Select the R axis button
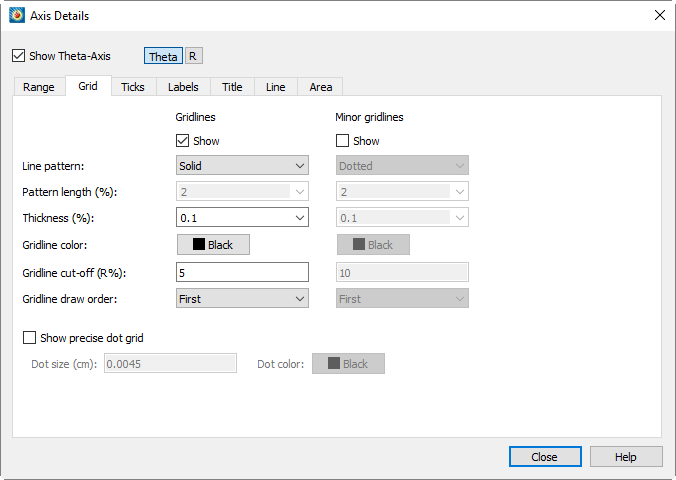 tap(193, 56)
